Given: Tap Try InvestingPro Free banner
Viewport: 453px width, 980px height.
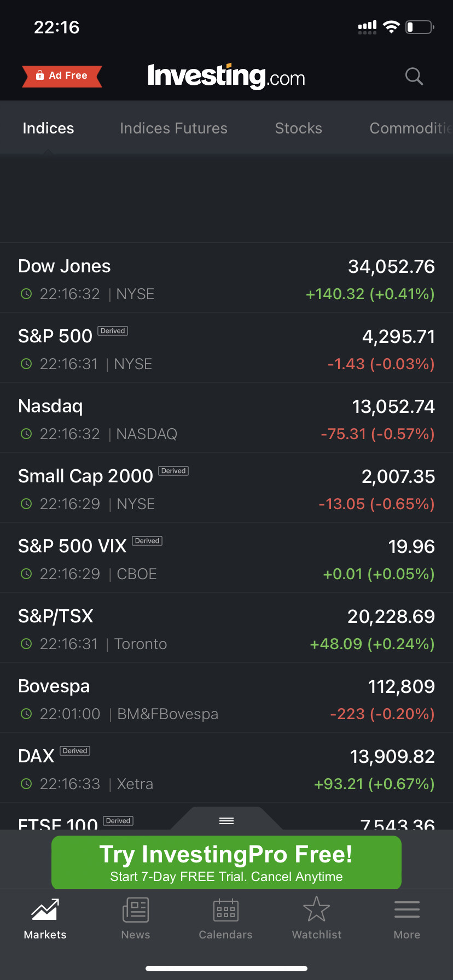Looking at the screenshot, I should [x=226, y=862].
